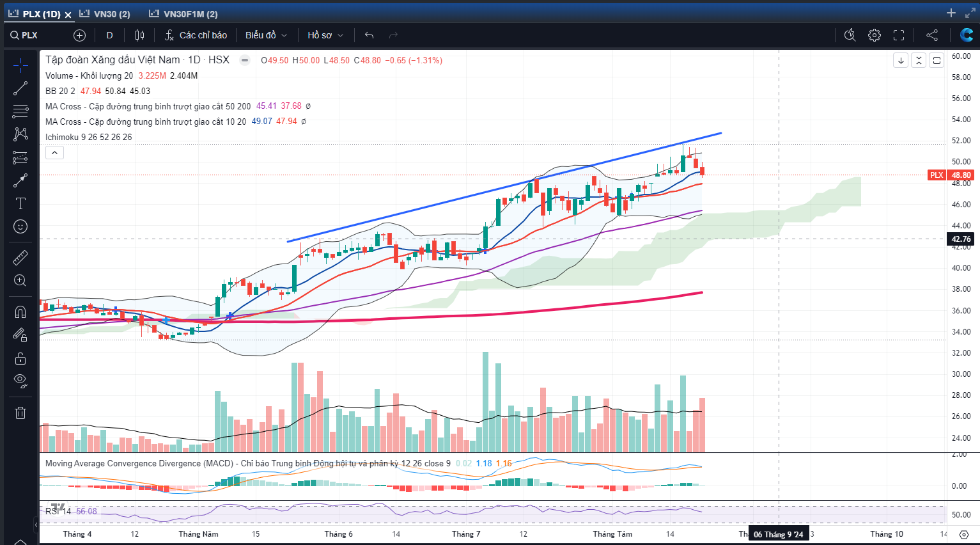Select the XABCD pattern drawing tool

click(x=20, y=134)
